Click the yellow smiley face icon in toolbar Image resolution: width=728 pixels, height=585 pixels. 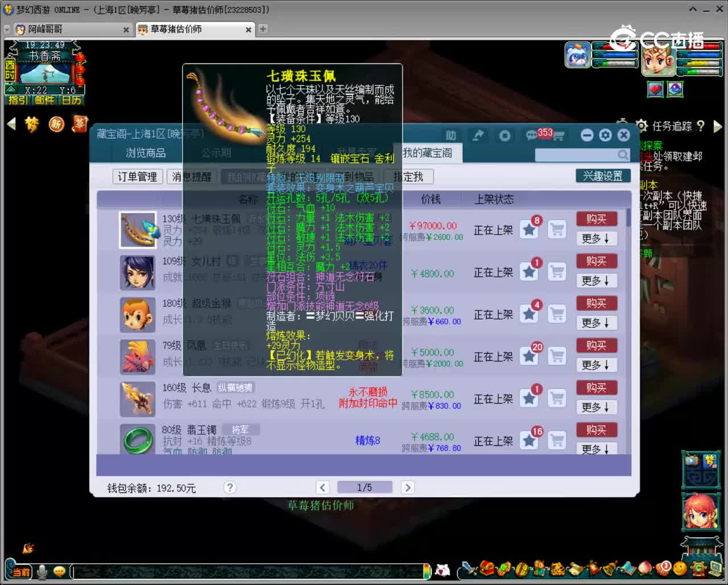pos(680,568)
